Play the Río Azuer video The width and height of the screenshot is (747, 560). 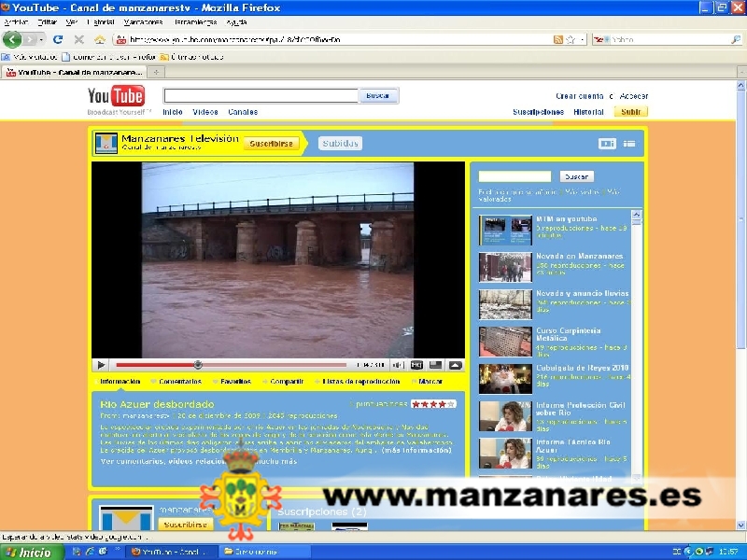click(x=101, y=365)
